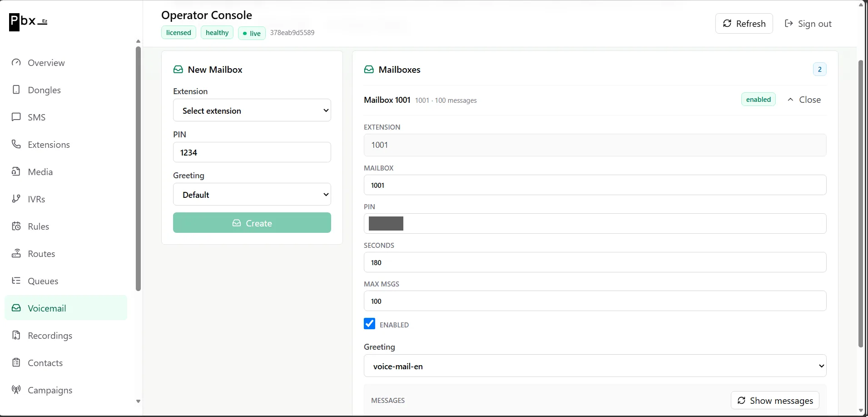Click the Dongles device icon
Image resolution: width=868 pixels, height=417 pixels.
coord(16,90)
